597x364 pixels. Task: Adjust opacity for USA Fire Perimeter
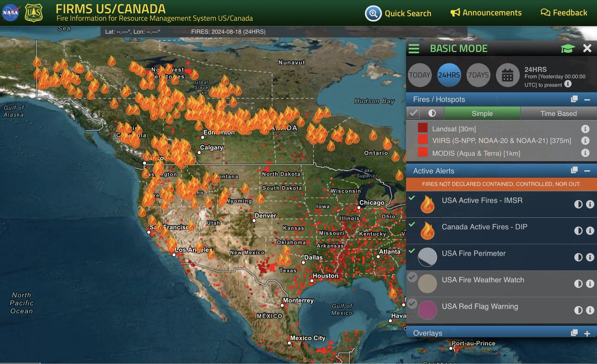(x=578, y=257)
